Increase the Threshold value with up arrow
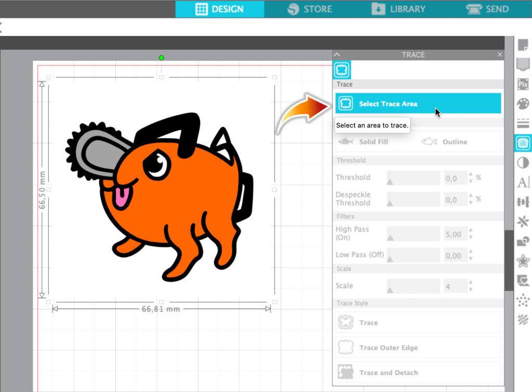Image resolution: width=532 pixels, height=392 pixels. (x=471, y=174)
